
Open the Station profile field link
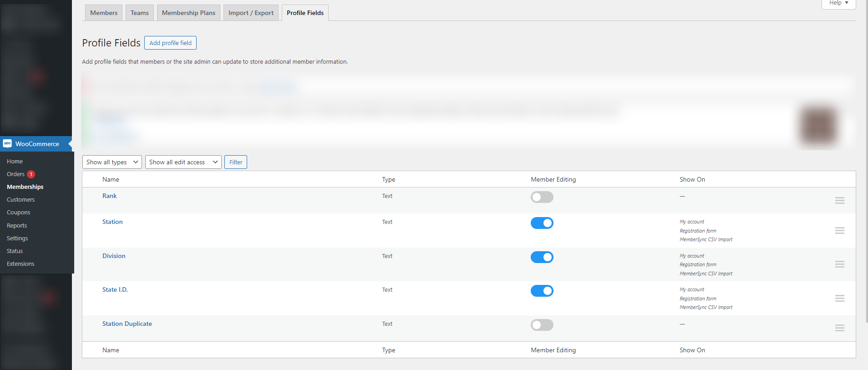pos(112,222)
